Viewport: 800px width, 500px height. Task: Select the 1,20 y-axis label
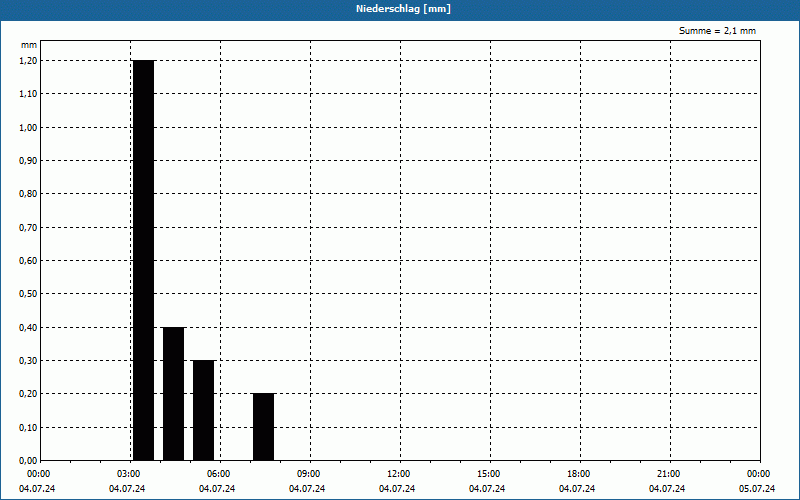[x=28, y=61]
